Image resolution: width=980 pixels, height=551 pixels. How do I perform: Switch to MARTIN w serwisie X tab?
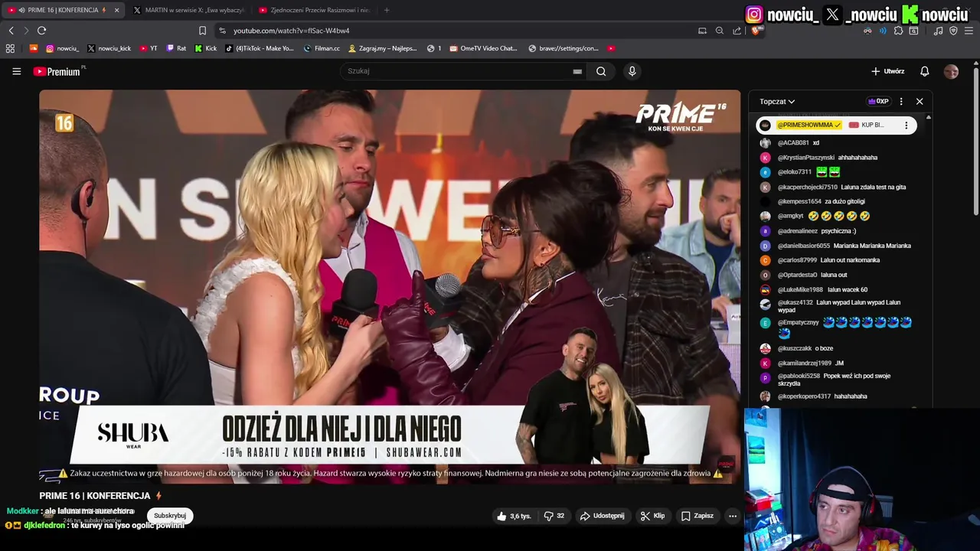coord(188,10)
